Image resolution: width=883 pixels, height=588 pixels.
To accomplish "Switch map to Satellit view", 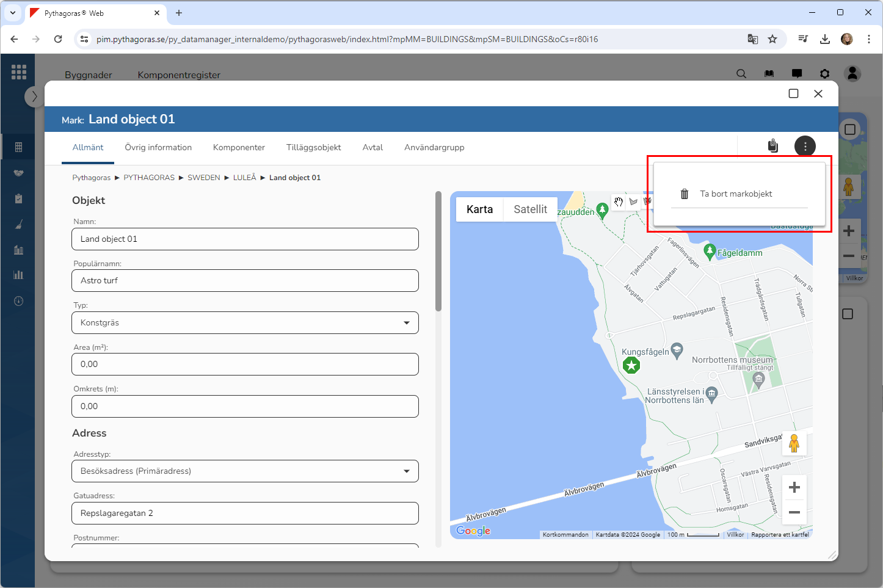I will point(530,209).
